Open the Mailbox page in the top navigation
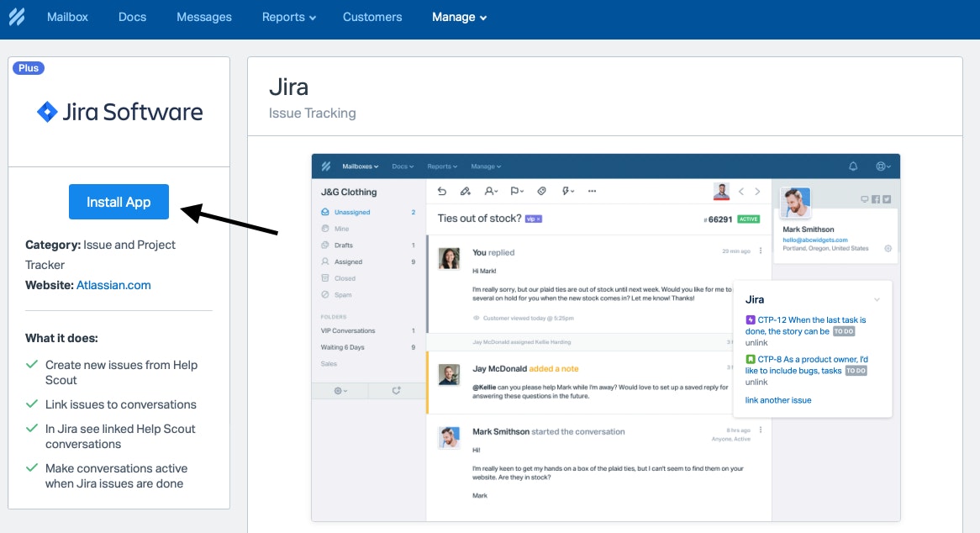This screenshot has height=533, width=980. coord(67,17)
